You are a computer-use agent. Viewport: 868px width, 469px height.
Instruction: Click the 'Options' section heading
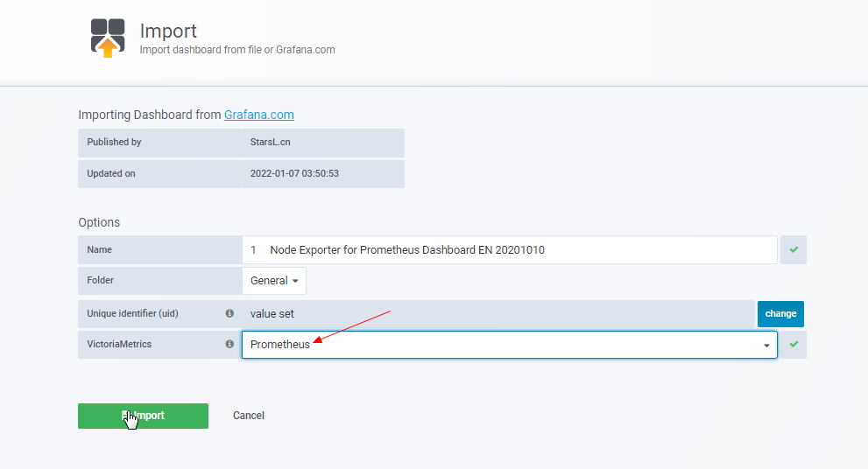[99, 222]
